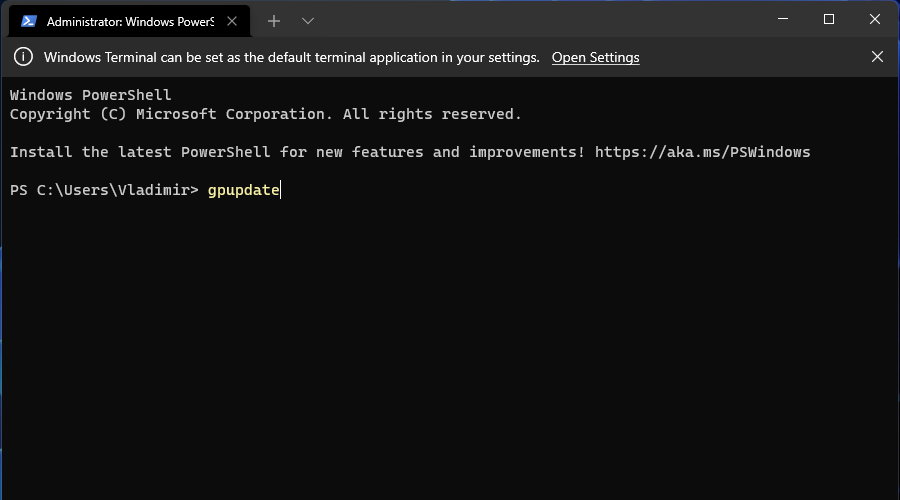The image size is (900, 500).
Task: Select the Administrator: Windows PowerShell tab
Action: (x=130, y=22)
